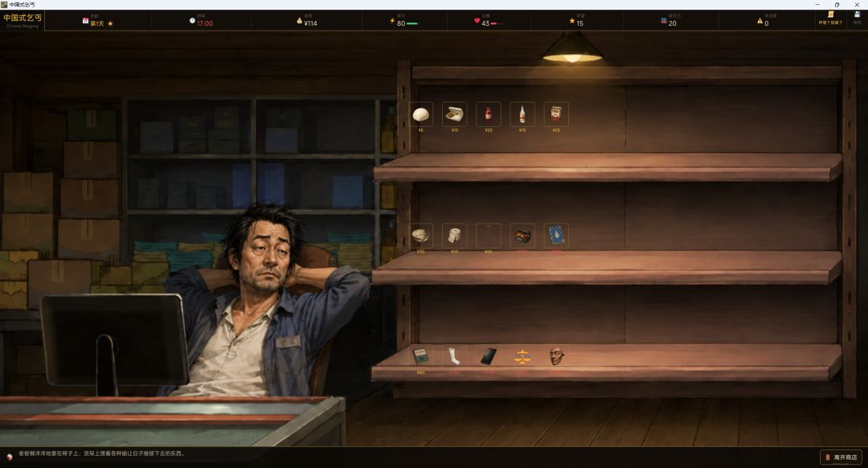Select the takeout lunch box item
868x468 pixels.
pyautogui.click(x=454, y=114)
